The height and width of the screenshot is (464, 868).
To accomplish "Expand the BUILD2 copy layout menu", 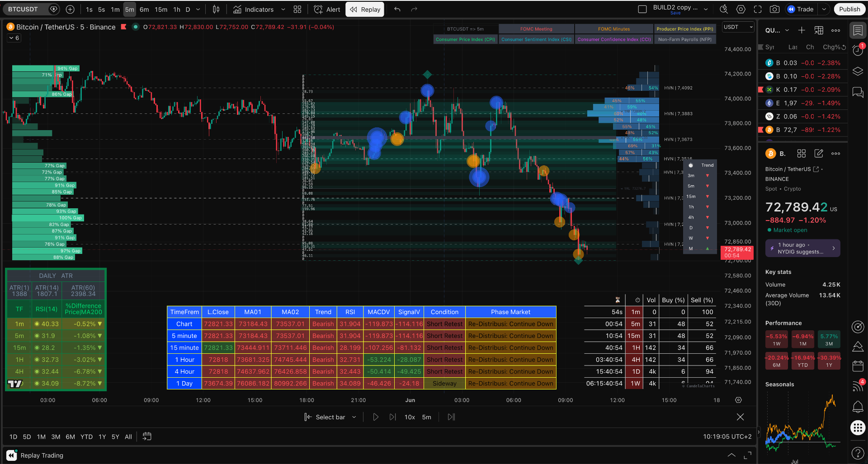I will pyautogui.click(x=706, y=9).
